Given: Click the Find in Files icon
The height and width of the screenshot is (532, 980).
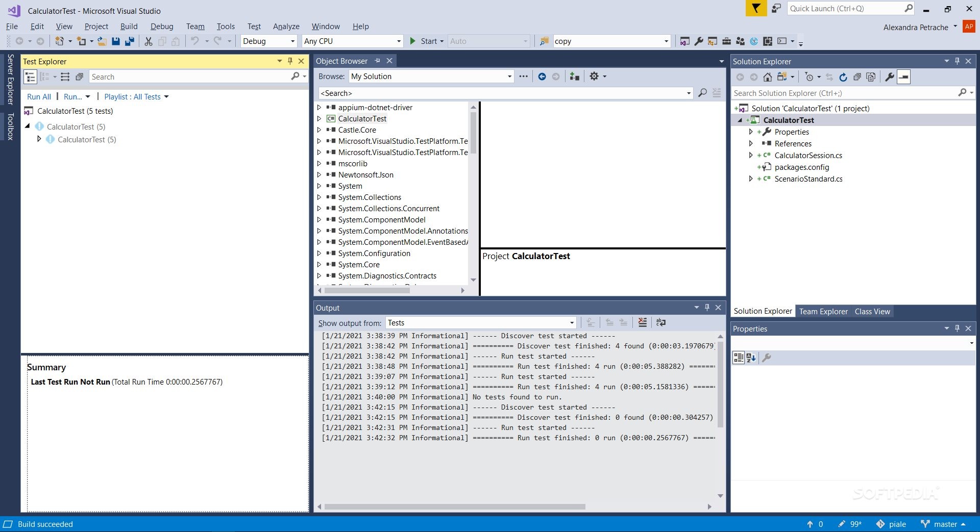Looking at the screenshot, I should tap(544, 41).
